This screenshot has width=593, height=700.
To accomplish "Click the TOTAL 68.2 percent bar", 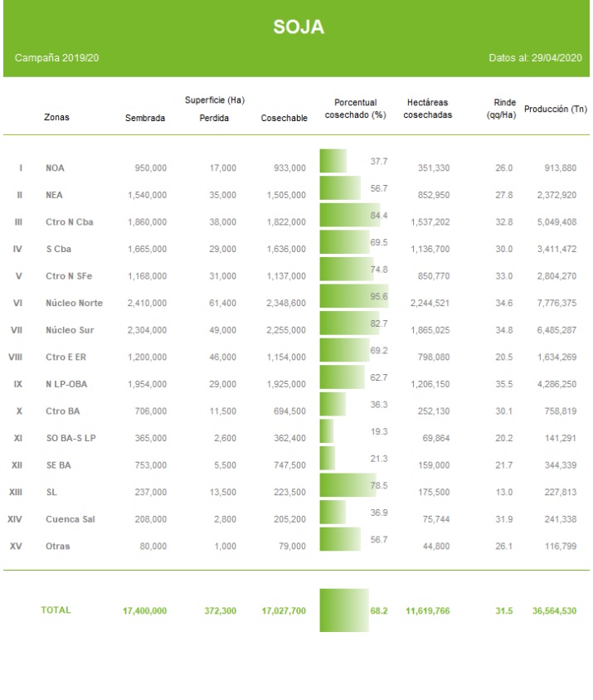I will pyautogui.click(x=344, y=610).
